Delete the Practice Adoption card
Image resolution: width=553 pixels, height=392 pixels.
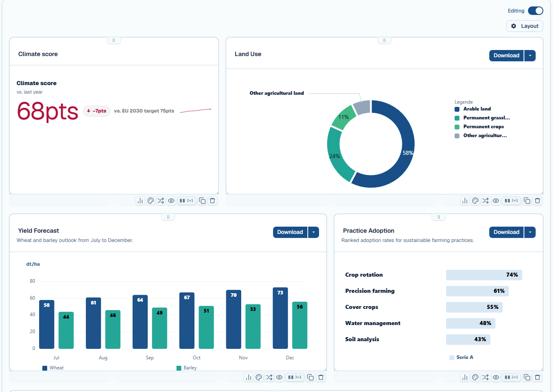coord(537,377)
